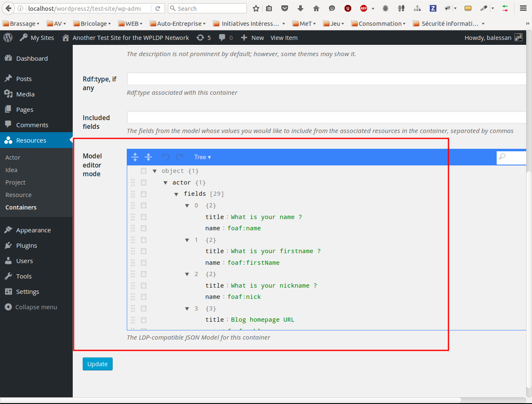Viewport: 532px width, 404px height.
Task: Open comments bubble in admin bar
Action: (226, 37)
